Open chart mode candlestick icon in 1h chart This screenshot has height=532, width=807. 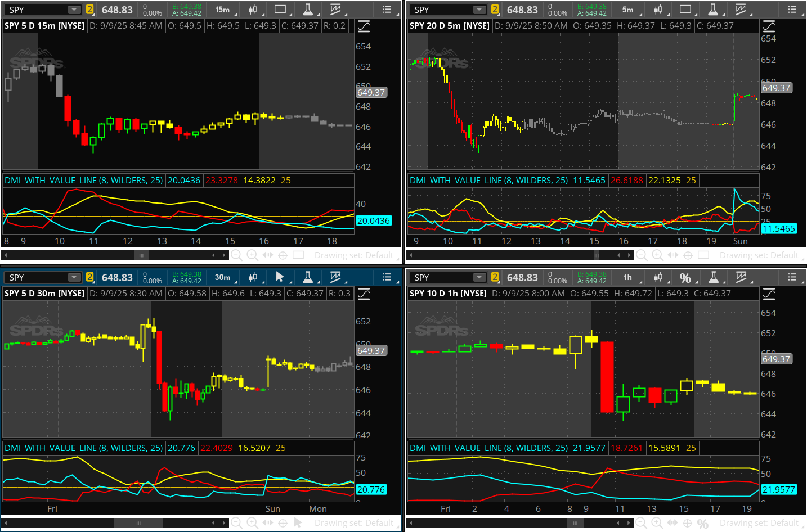(658, 277)
